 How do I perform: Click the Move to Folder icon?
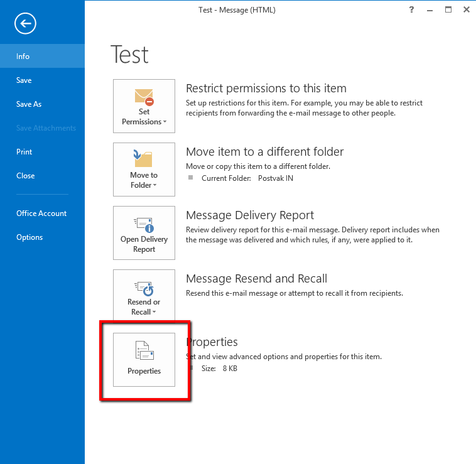pyautogui.click(x=144, y=159)
